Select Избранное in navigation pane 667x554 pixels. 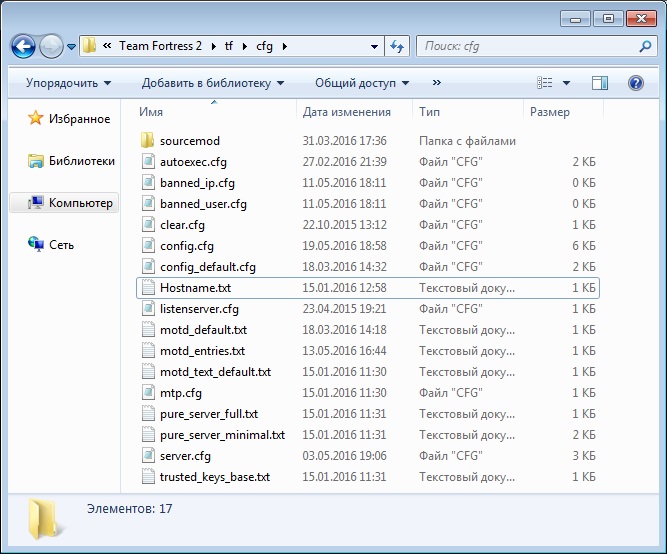pyautogui.click(x=69, y=119)
